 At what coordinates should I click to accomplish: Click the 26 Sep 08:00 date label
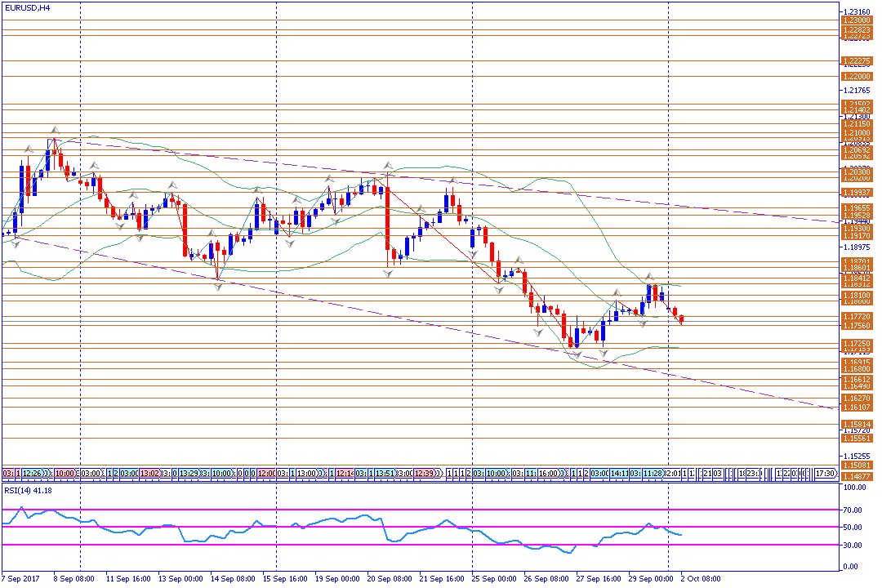tap(546, 578)
